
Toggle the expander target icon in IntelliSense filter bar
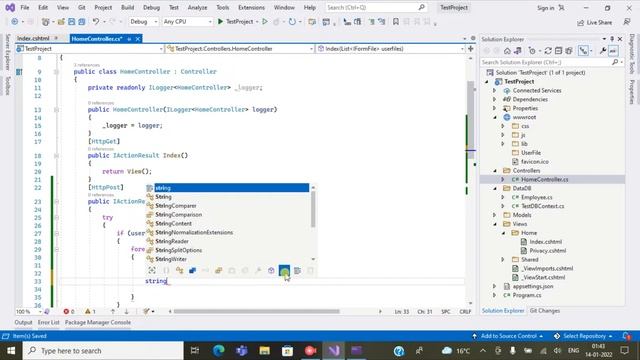(x=152, y=270)
